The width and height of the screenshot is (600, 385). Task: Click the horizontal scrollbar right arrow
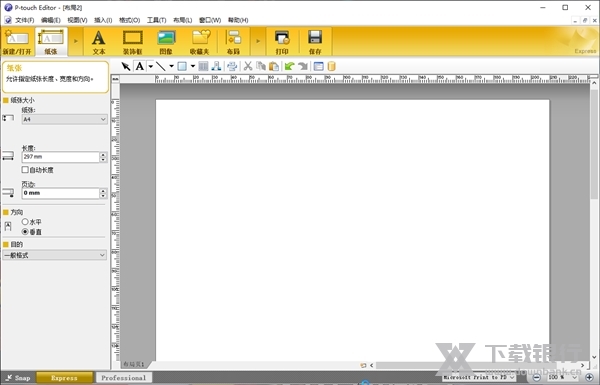pos(582,365)
